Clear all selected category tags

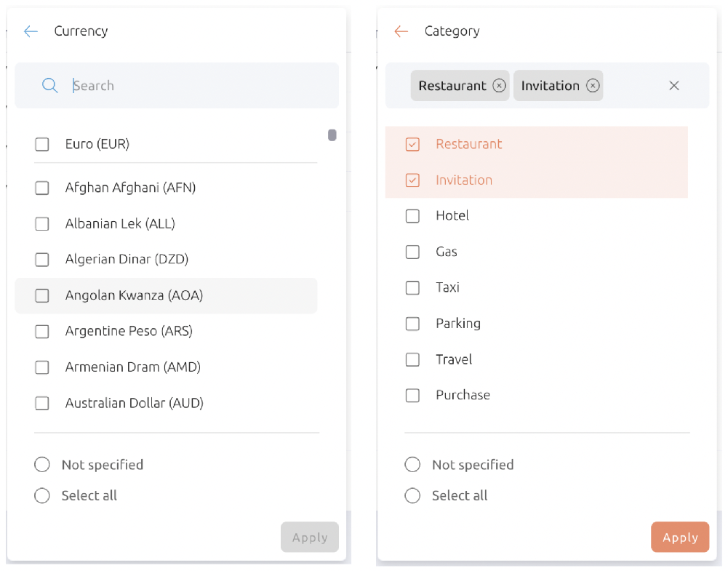coord(674,85)
